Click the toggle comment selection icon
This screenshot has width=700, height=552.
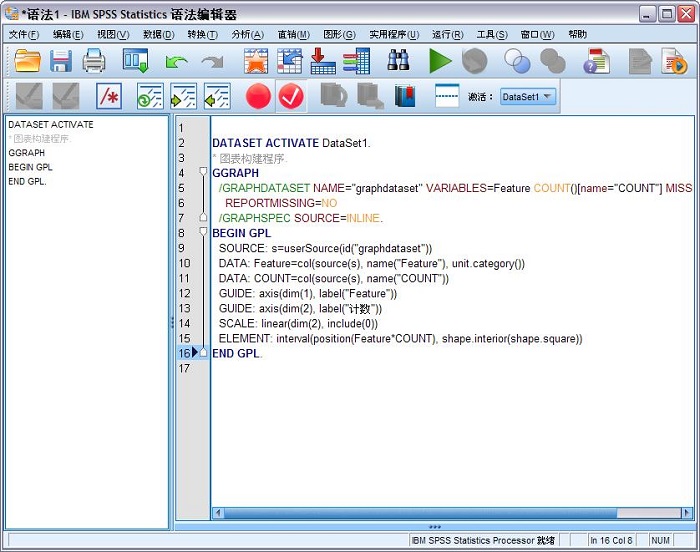(108, 97)
